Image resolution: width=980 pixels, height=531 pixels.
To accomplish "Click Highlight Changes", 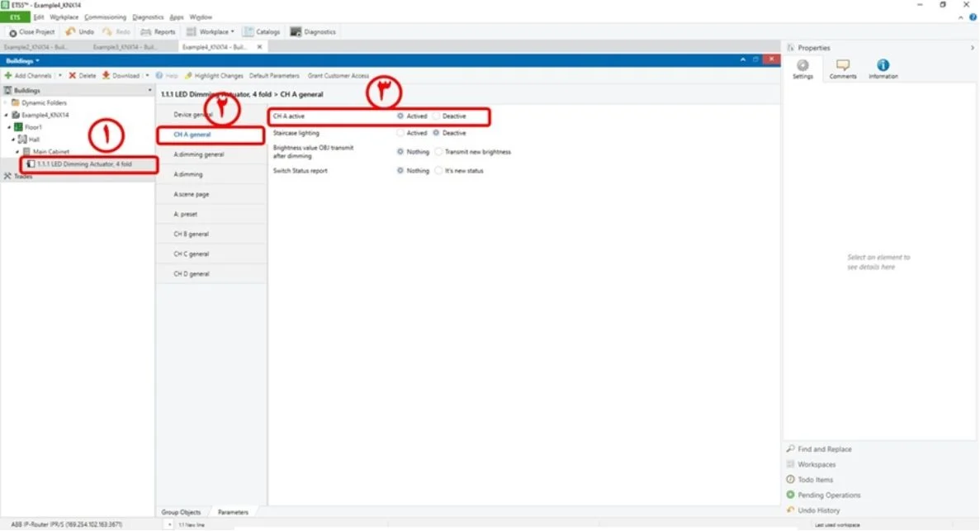I will click(214, 76).
